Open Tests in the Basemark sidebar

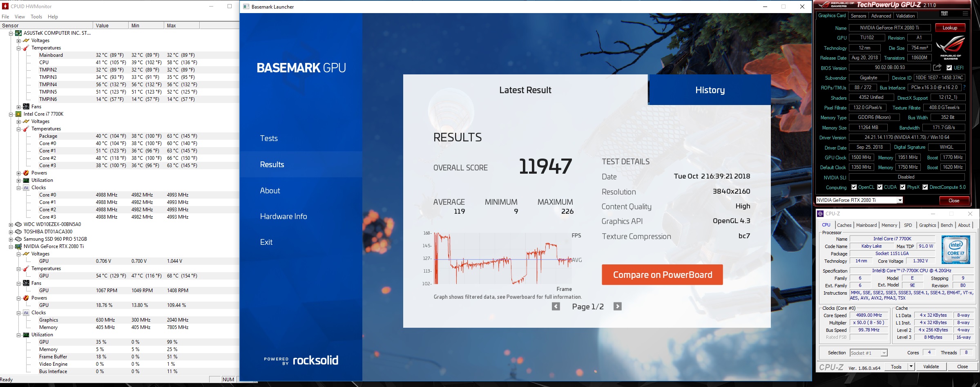(x=269, y=138)
